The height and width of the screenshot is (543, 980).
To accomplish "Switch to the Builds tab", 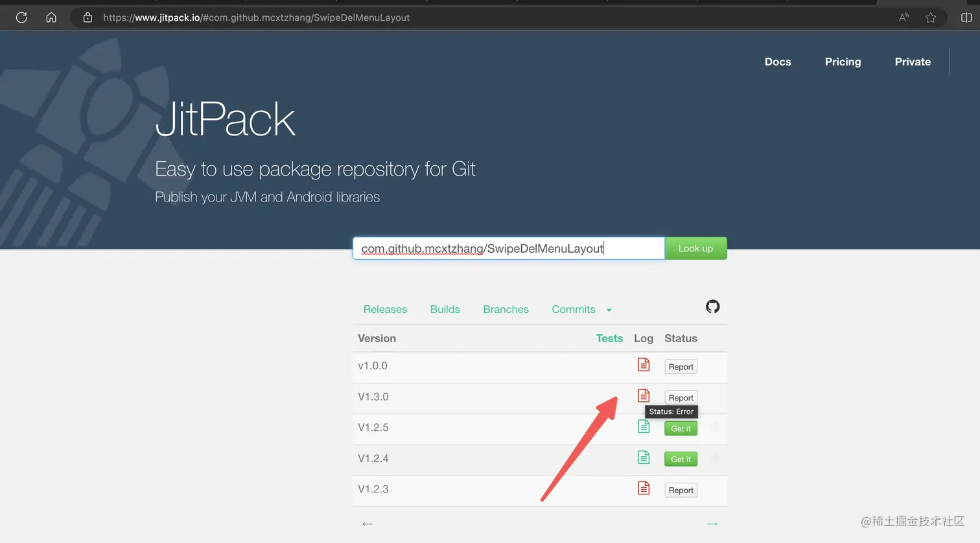I will [445, 310].
